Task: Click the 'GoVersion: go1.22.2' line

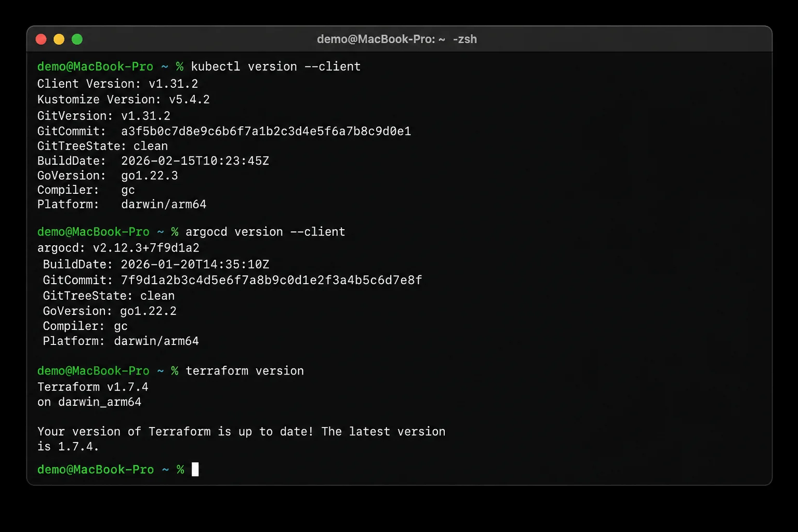Action: (110, 311)
